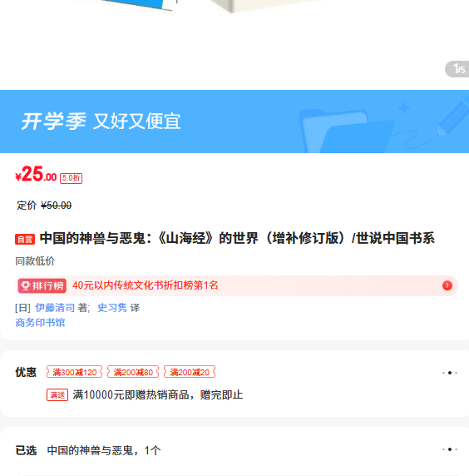The image size is (469, 476).
Task: Select the 满200减80 coupon
Action: tap(133, 372)
